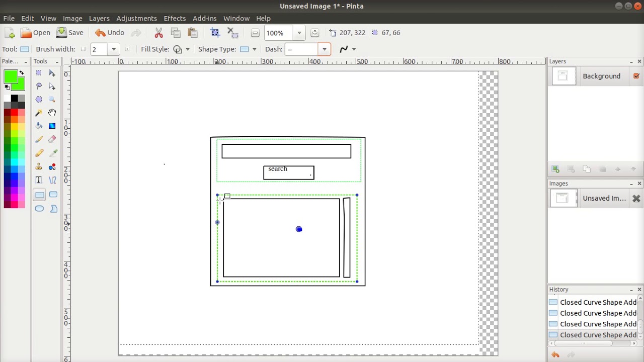Click the zoom in plus button
Image resolution: width=644 pixels, height=362 pixels.
pyautogui.click(x=314, y=33)
